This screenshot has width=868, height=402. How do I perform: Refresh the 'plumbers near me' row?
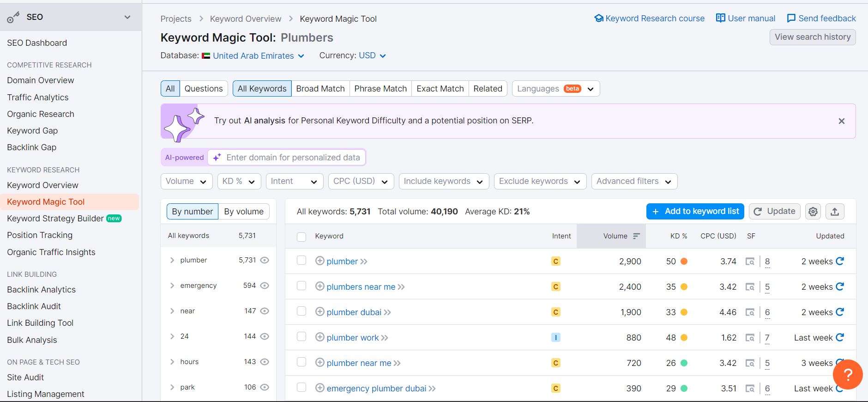[x=840, y=286]
